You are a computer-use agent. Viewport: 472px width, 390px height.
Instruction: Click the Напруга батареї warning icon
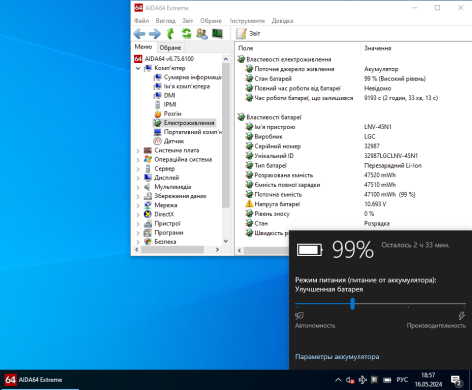[x=249, y=204]
